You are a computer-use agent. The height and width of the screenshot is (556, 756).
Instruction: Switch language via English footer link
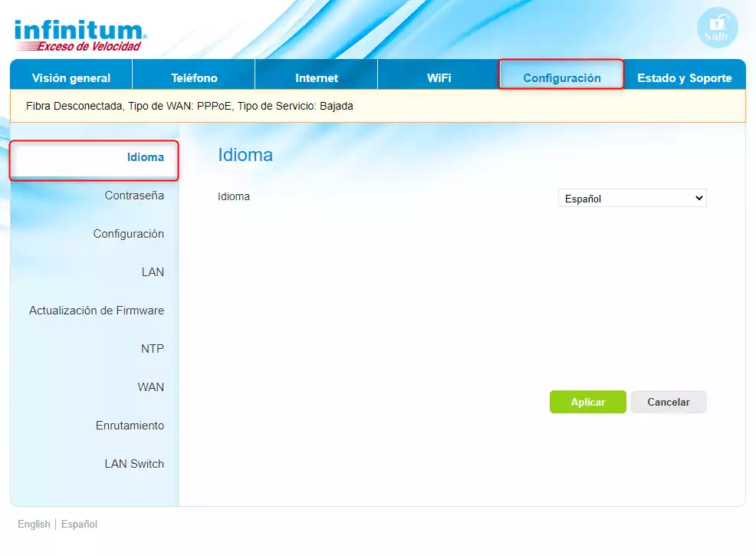(34, 525)
